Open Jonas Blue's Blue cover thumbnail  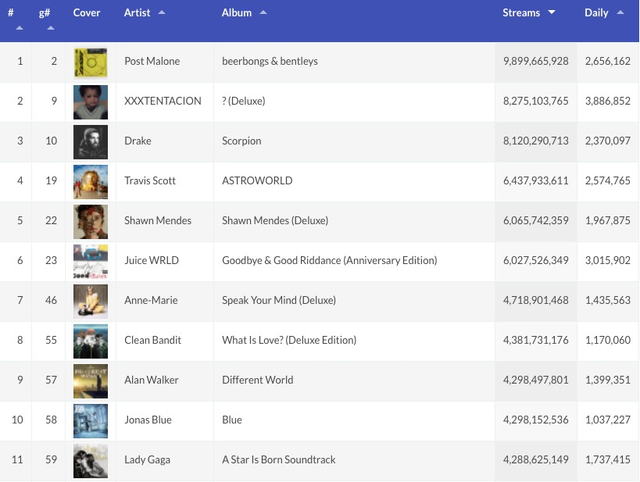coord(91,421)
